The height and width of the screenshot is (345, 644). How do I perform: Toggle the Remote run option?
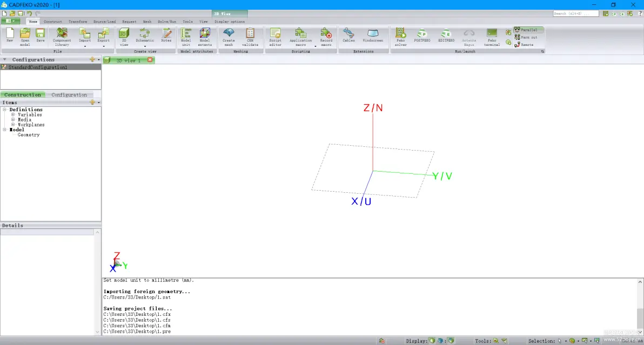(x=524, y=45)
